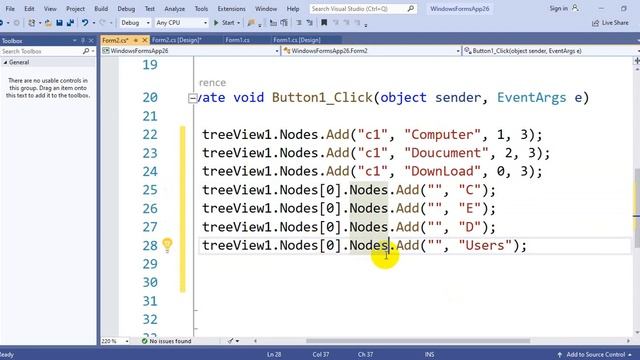Click the Visual Studio search magnifier icon
This screenshot has width=640, height=360.
tap(411, 9)
